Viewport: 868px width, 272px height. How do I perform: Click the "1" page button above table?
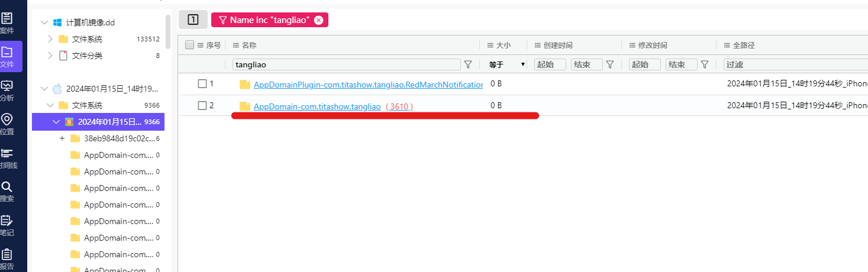[x=193, y=20]
